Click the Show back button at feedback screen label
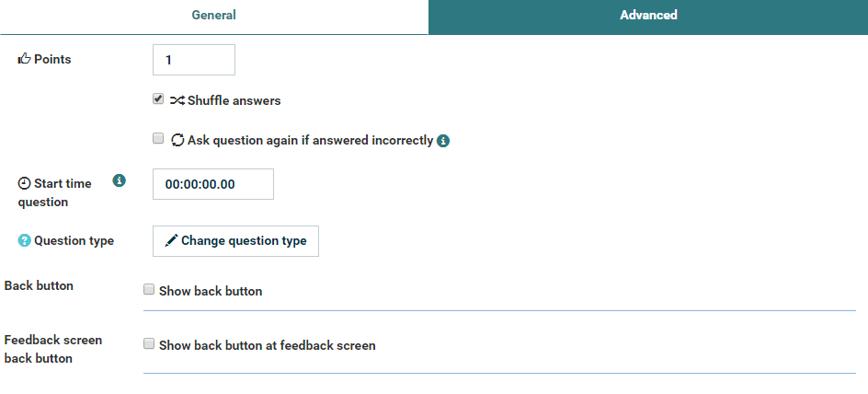The width and height of the screenshot is (868, 394). 268,346
